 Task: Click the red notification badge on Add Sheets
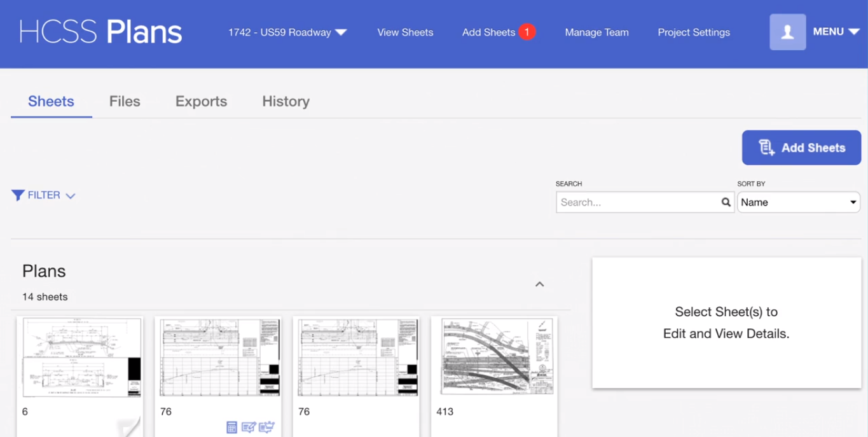[x=527, y=32]
